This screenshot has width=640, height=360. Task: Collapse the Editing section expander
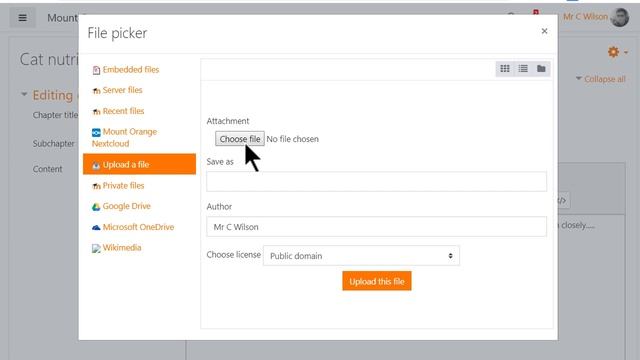(24, 95)
